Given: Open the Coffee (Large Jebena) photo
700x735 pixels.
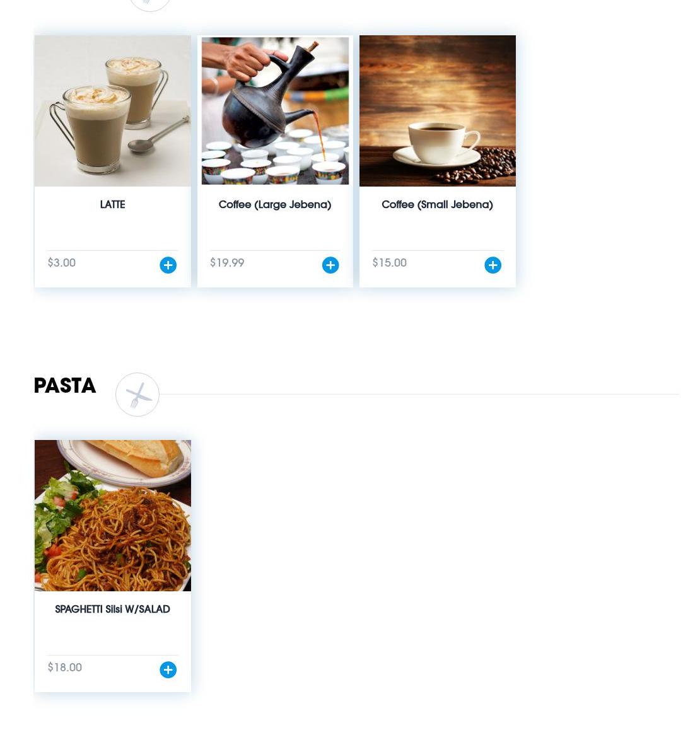Looking at the screenshot, I should (275, 111).
